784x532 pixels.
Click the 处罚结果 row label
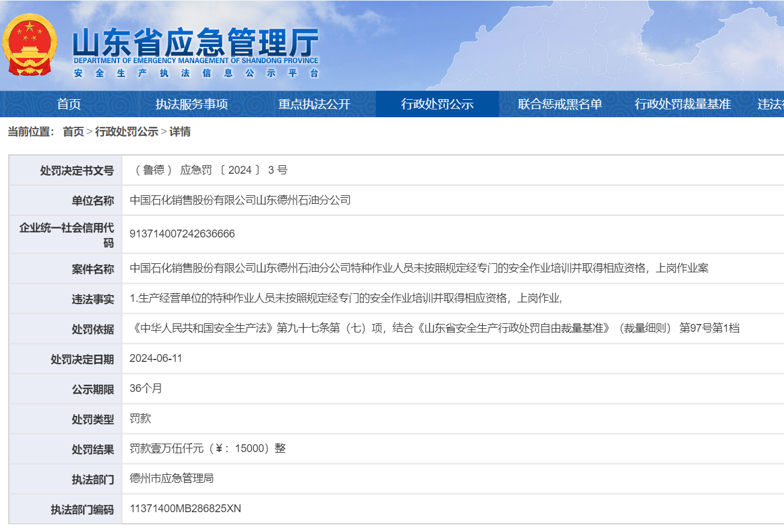pos(93,450)
